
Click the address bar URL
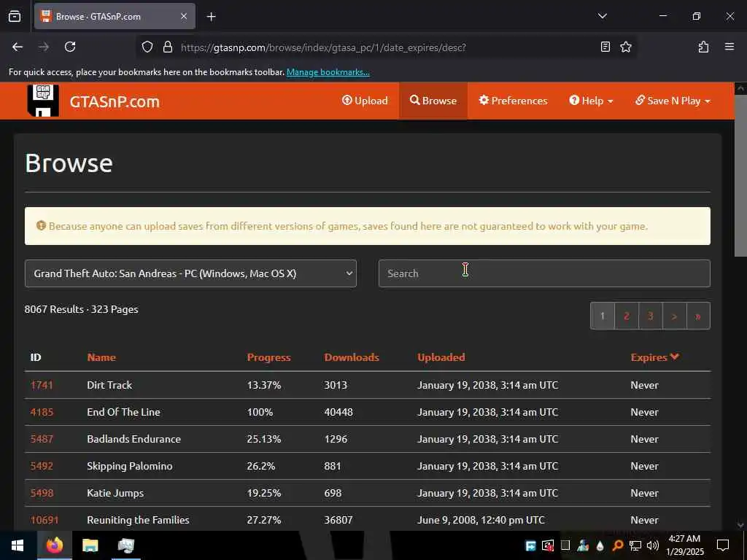(323, 47)
